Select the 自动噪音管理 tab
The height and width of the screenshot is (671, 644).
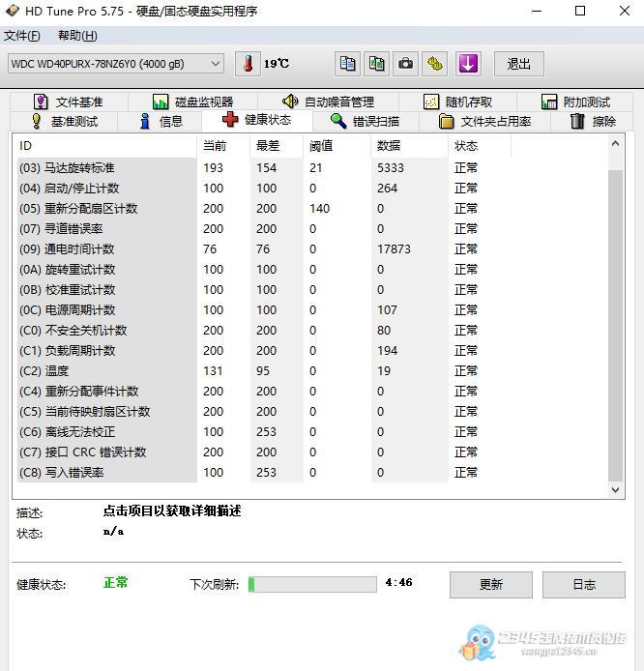pyautogui.click(x=328, y=102)
